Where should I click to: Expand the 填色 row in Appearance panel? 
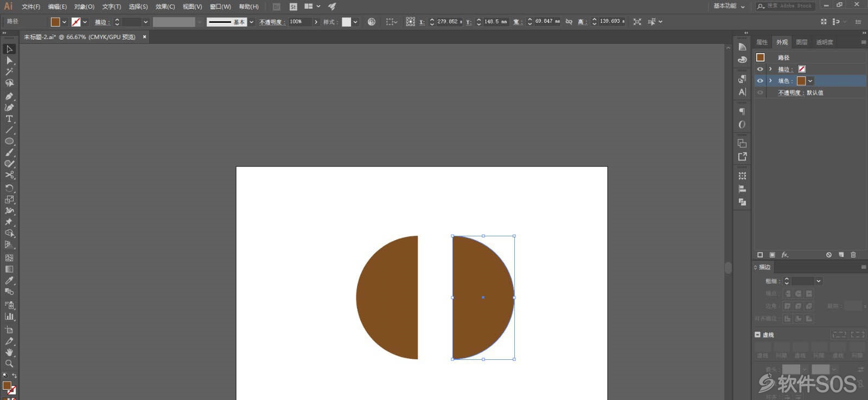[770, 81]
